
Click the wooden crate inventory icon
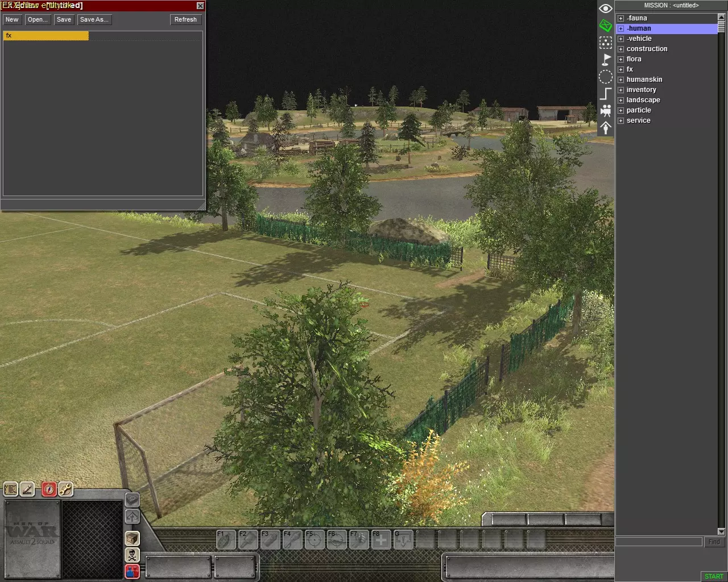point(133,538)
